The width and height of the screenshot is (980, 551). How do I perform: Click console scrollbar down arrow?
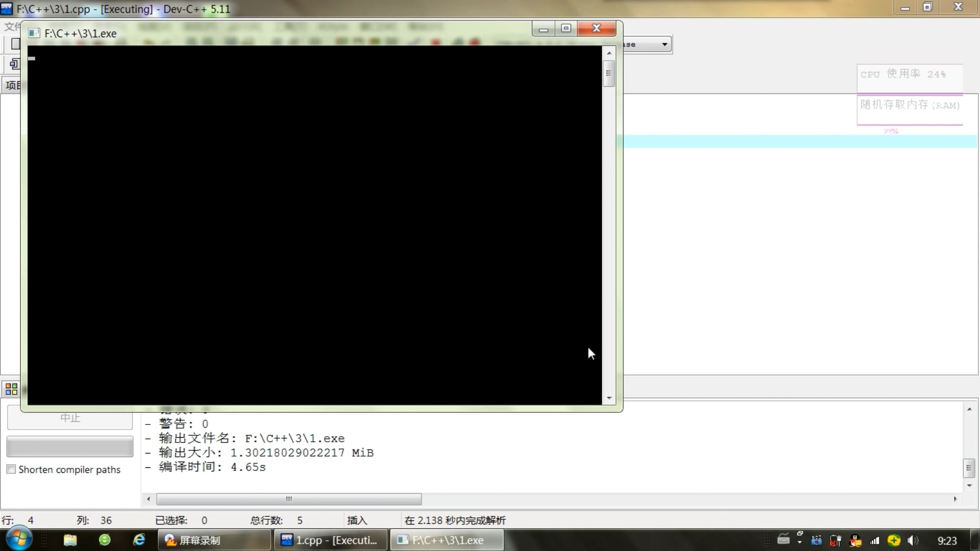609,398
